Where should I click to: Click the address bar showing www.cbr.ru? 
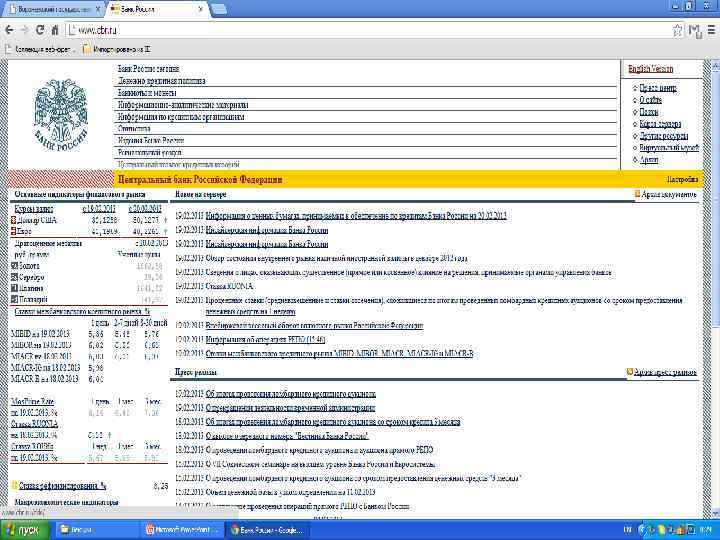coord(367,30)
